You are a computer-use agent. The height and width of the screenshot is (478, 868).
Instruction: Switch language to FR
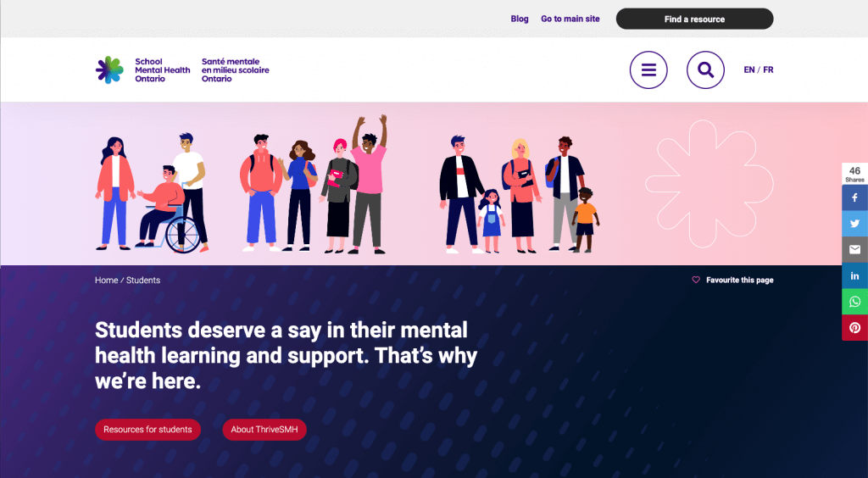point(768,69)
